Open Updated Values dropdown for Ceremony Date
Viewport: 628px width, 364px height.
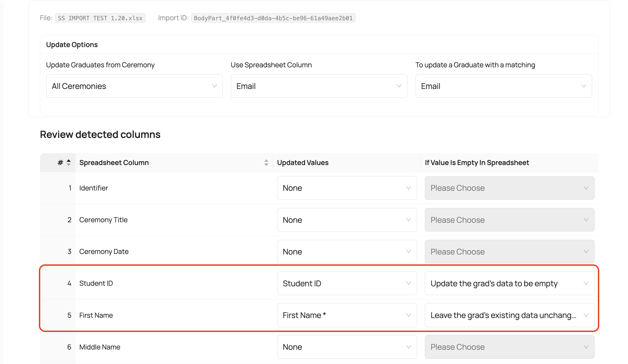347,252
